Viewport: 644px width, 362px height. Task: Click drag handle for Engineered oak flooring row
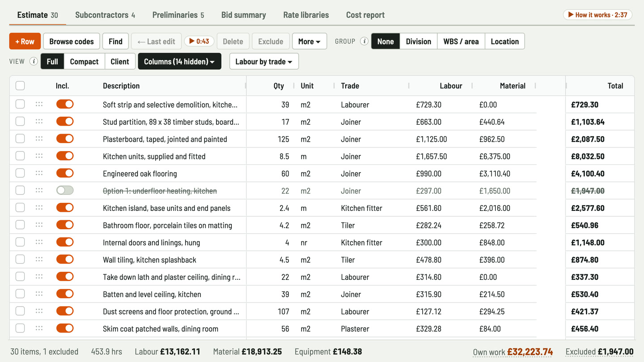pyautogui.click(x=39, y=173)
